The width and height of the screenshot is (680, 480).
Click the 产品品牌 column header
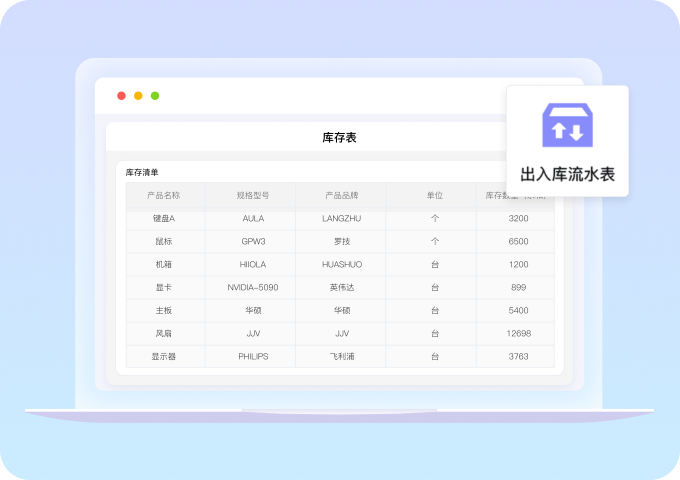[341, 195]
